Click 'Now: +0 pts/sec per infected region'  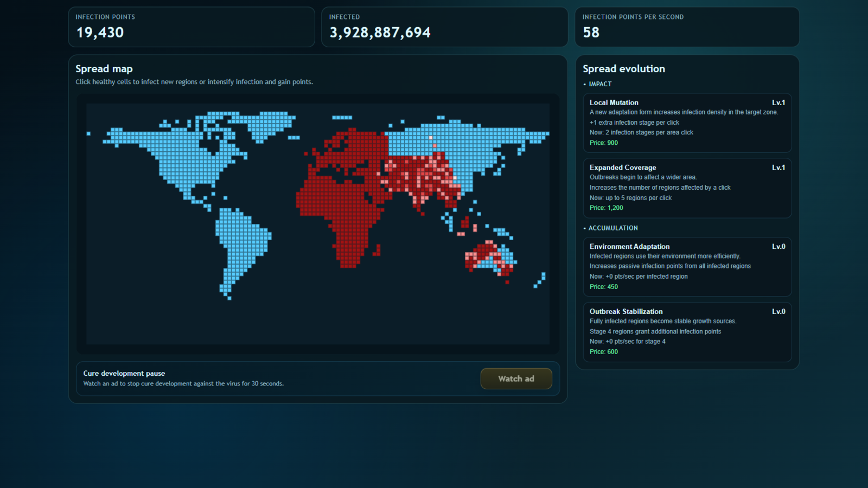point(639,277)
